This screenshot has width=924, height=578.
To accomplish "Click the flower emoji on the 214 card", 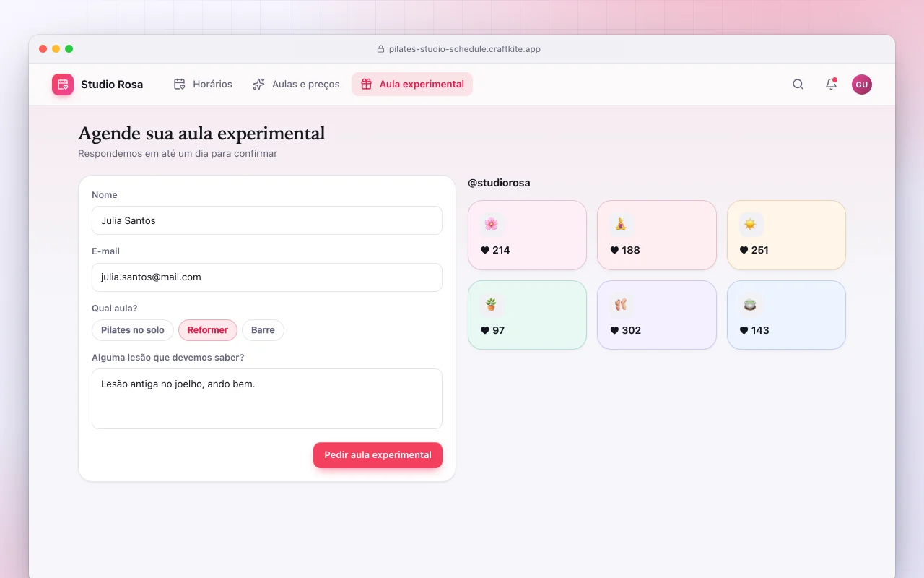I will [x=492, y=224].
